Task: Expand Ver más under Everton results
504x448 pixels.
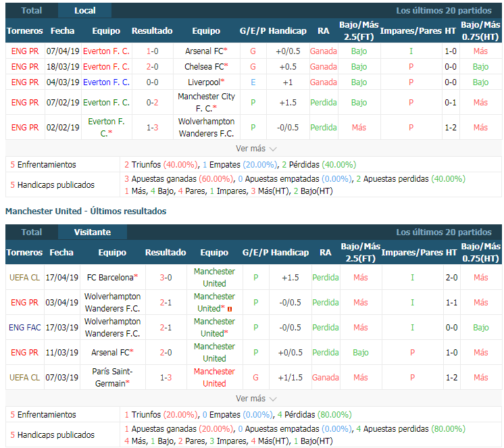Action: (x=256, y=149)
